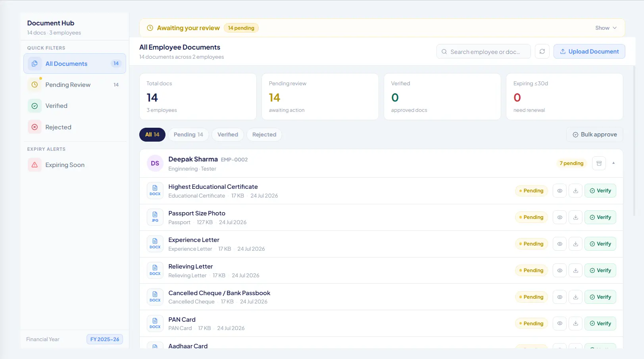
Task: Preview the Relieving Letter with the eye icon
Action: point(559,271)
